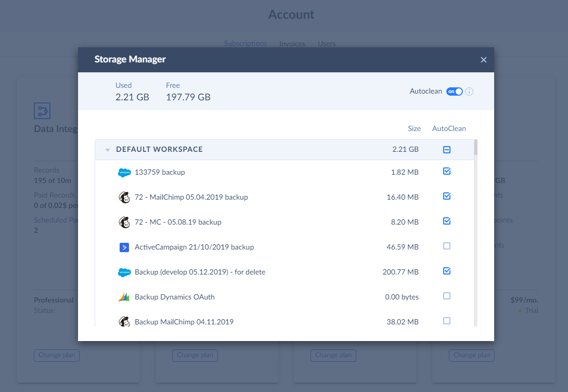568x392 pixels.
Task: Click the Size column header
Action: pos(414,128)
